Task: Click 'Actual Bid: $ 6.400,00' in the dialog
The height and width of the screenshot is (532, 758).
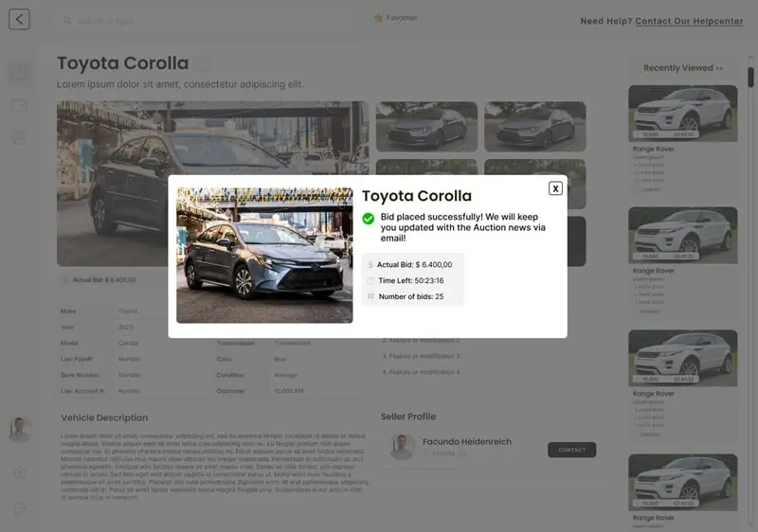Action: [414, 264]
